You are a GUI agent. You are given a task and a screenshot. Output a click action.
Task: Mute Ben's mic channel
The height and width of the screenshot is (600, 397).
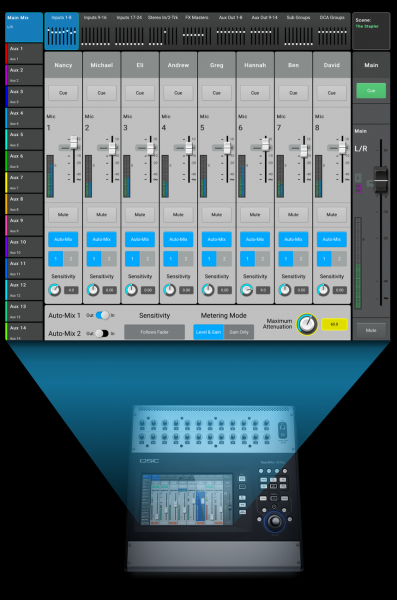click(293, 215)
